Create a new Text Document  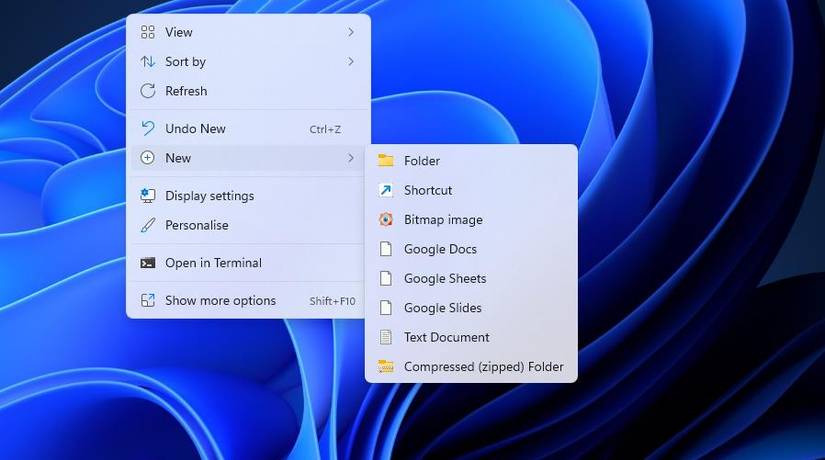pos(471,337)
